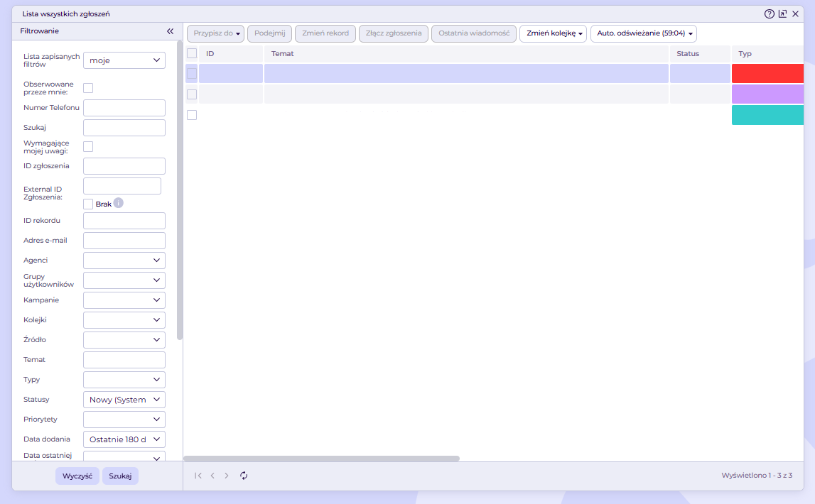Click the Złącz zgłoszenia button
Screen dimensions: 815x504
pyautogui.click(x=394, y=33)
